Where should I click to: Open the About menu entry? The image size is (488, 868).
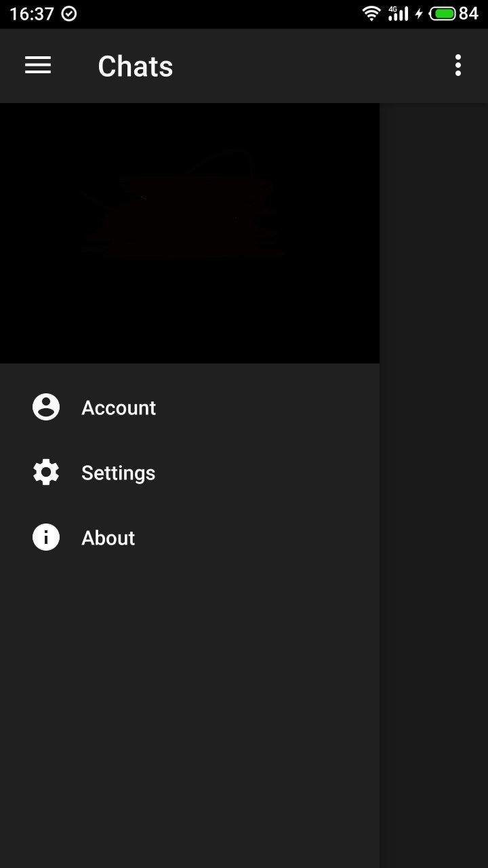pyautogui.click(x=190, y=537)
